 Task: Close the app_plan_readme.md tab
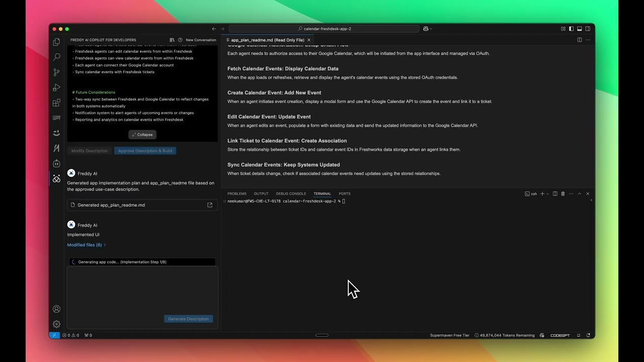309,40
